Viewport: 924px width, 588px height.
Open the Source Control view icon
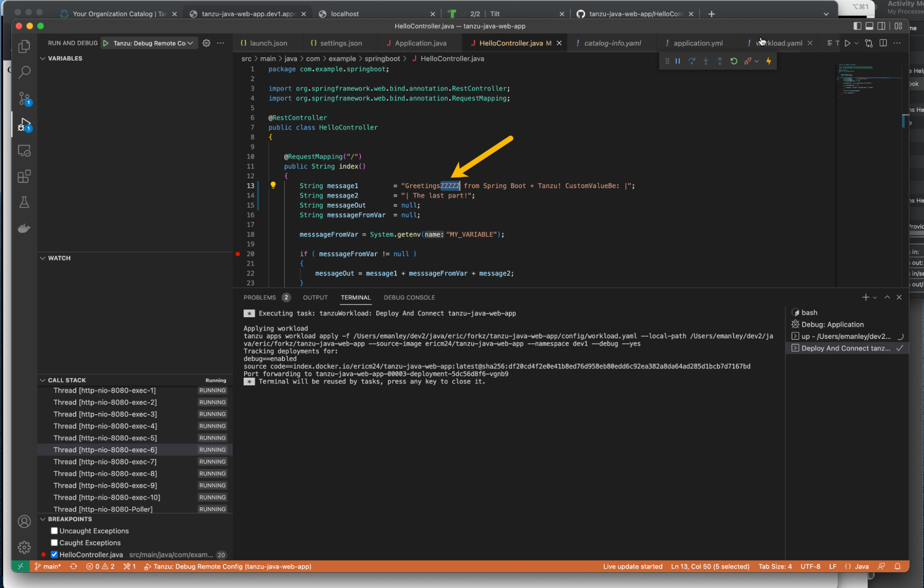24,98
